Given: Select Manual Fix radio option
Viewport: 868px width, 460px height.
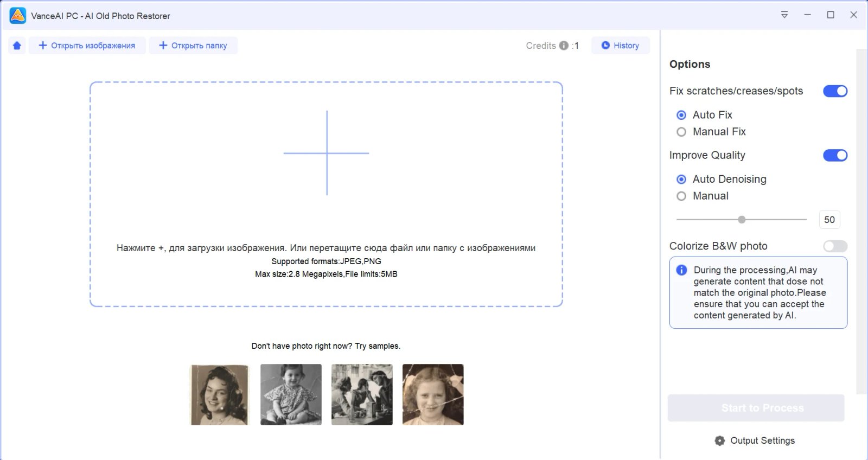Looking at the screenshot, I should (x=681, y=132).
